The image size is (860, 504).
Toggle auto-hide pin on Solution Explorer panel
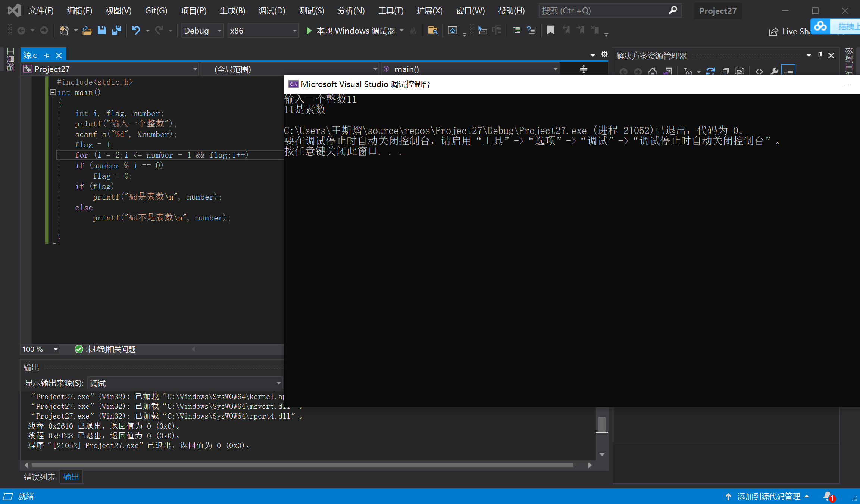820,56
